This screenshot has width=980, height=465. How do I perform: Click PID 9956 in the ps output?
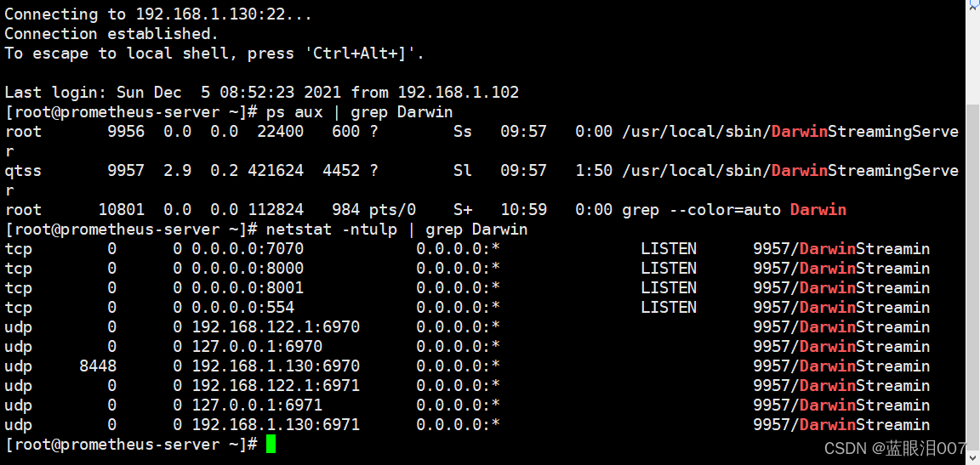click(126, 132)
